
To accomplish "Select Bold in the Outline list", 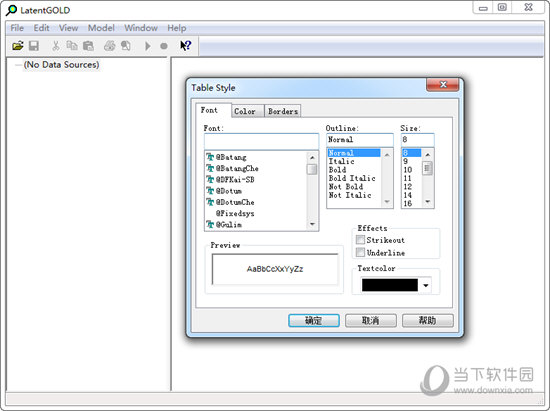I will pos(337,170).
